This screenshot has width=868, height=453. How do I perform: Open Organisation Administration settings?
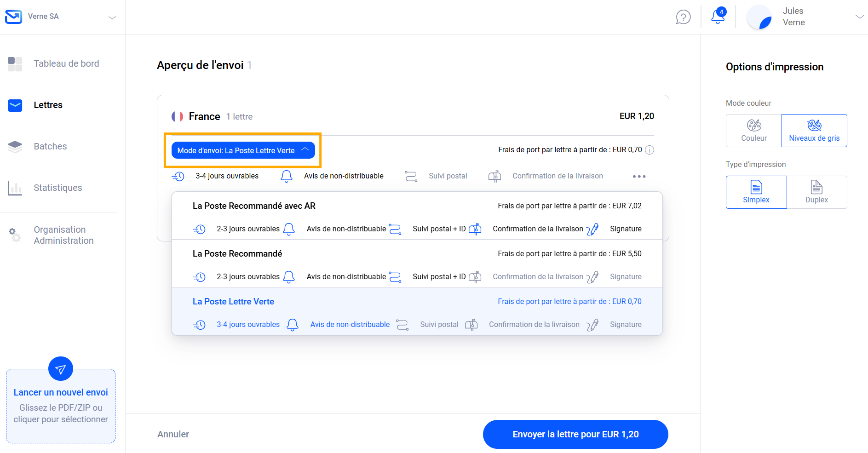click(63, 235)
